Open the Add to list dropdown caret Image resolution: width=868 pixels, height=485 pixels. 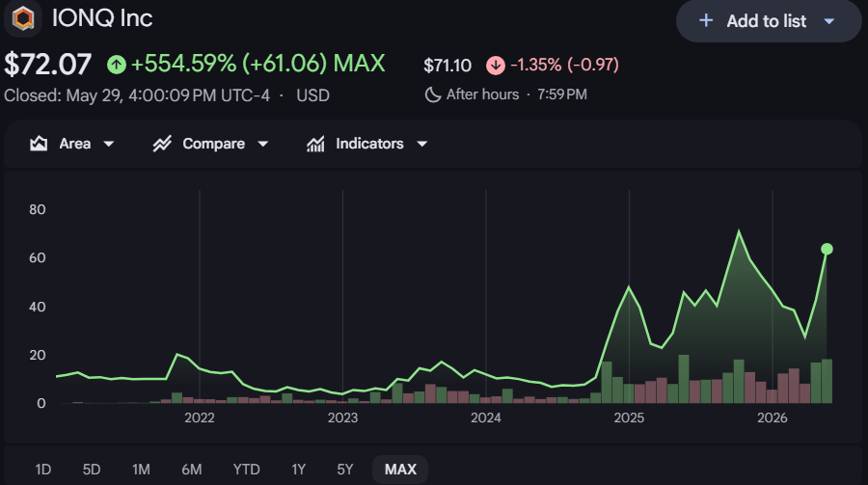click(x=829, y=21)
